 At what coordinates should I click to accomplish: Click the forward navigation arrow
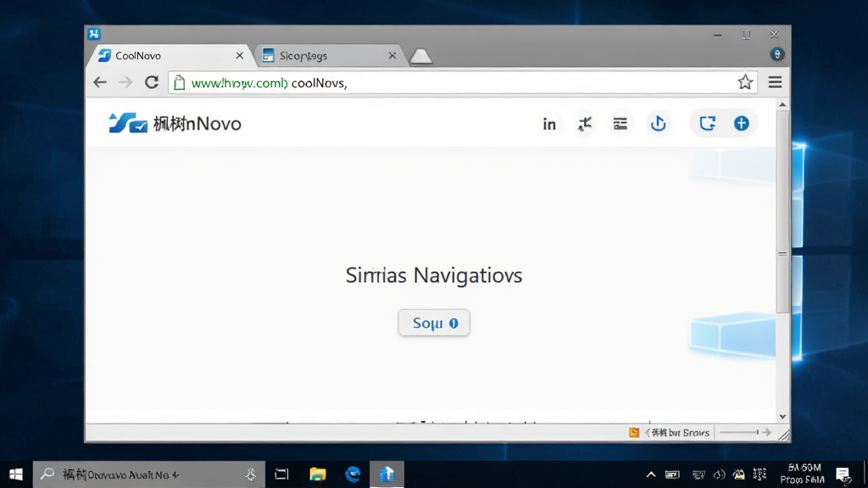(x=125, y=82)
